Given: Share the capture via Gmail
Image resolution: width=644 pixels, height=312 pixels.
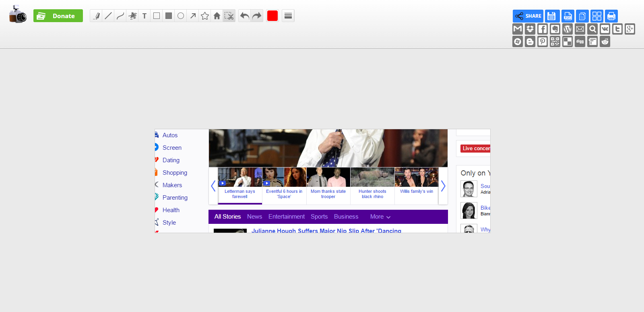Looking at the screenshot, I should 518,29.
